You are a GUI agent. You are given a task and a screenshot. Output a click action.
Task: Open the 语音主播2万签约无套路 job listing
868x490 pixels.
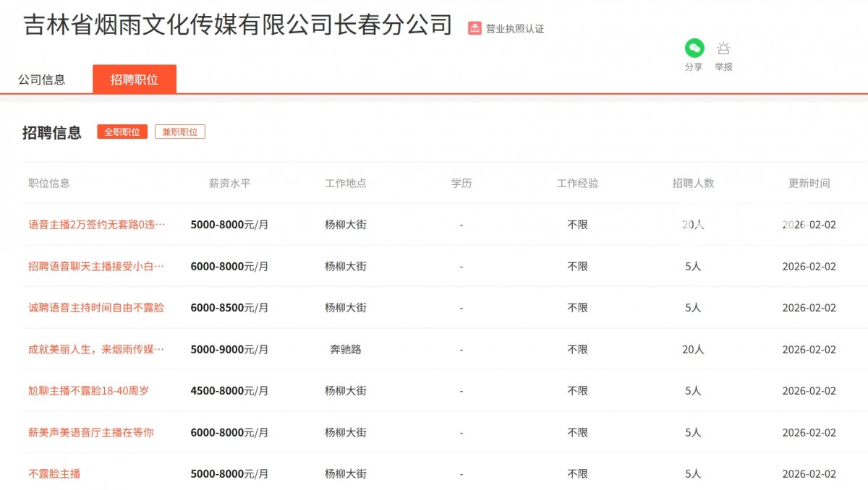tap(97, 225)
